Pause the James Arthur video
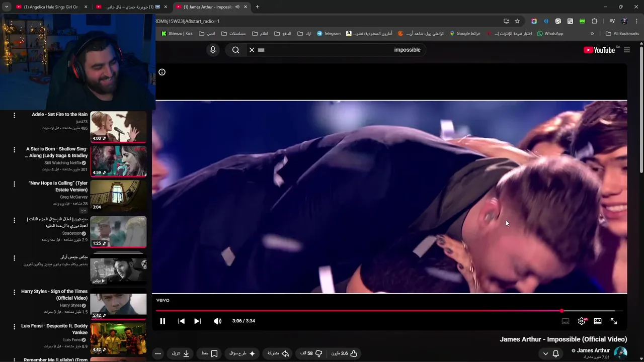Image resolution: width=644 pixels, height=362 pixels. [x=163, y=321]
